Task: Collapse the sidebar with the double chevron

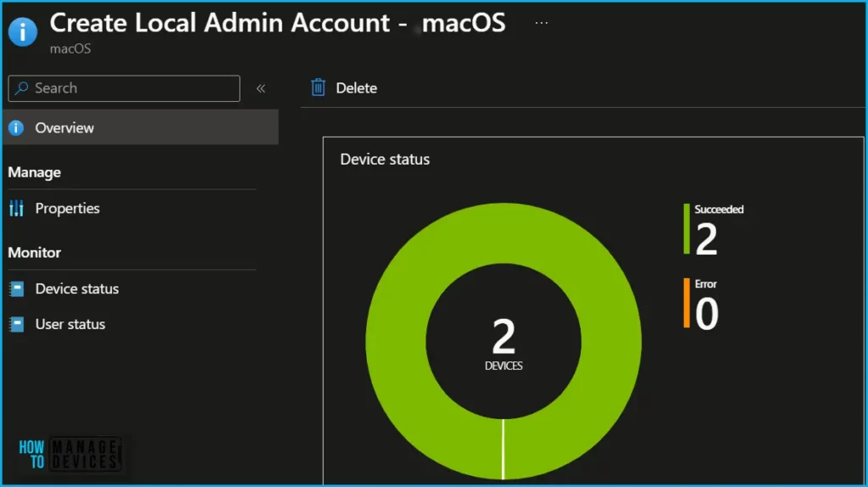Action: [261, 88]
